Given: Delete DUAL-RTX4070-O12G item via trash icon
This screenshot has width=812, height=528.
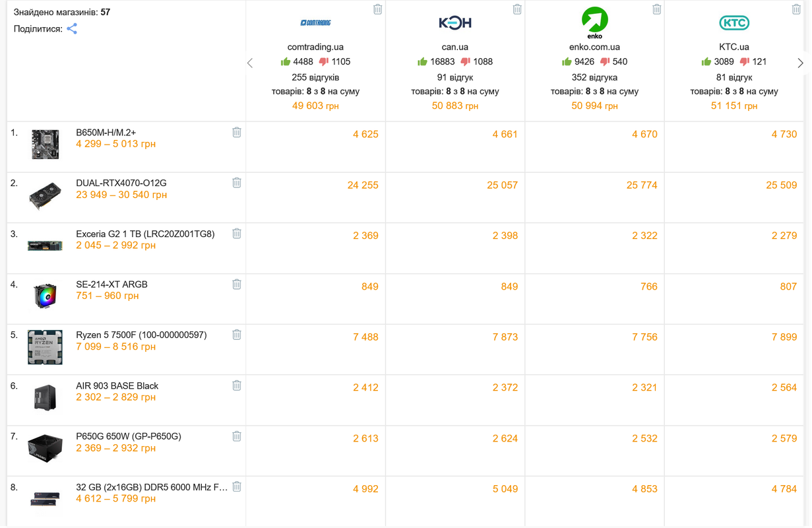Looking at the screenshot, I should tap(237, 183).
